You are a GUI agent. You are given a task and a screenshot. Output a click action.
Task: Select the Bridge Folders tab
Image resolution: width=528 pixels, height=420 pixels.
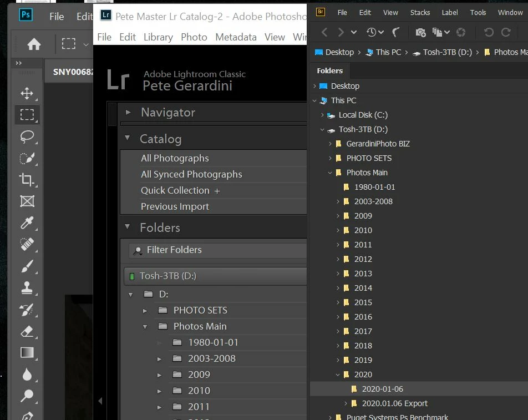click(x=329, y=70)
